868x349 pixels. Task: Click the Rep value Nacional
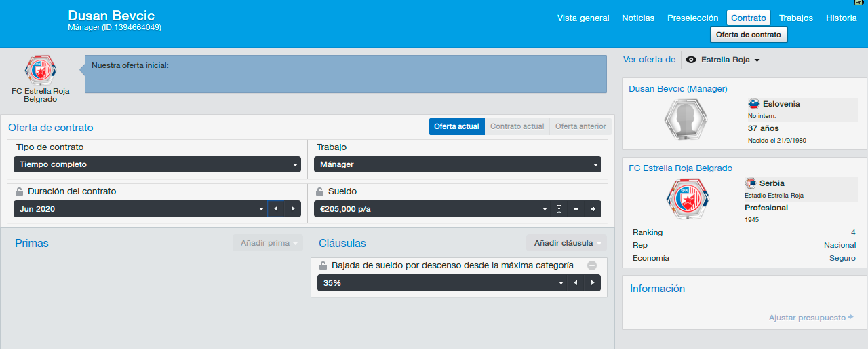pos(840,245)
